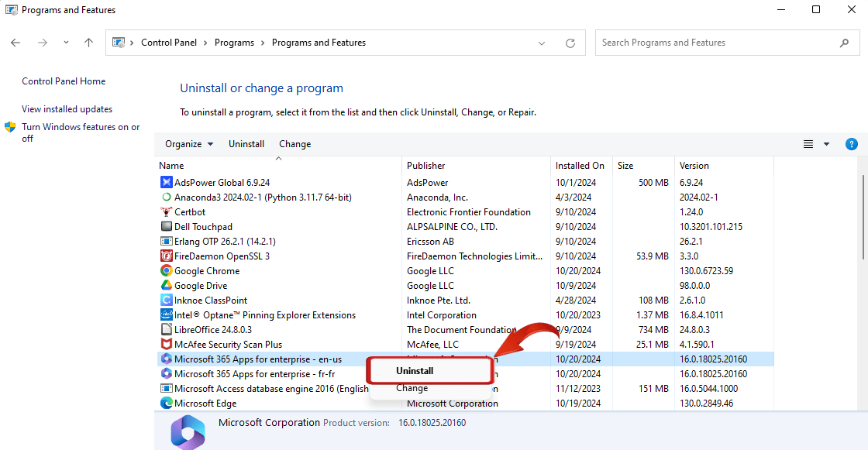Open the view options dropdown arrow

826,144
